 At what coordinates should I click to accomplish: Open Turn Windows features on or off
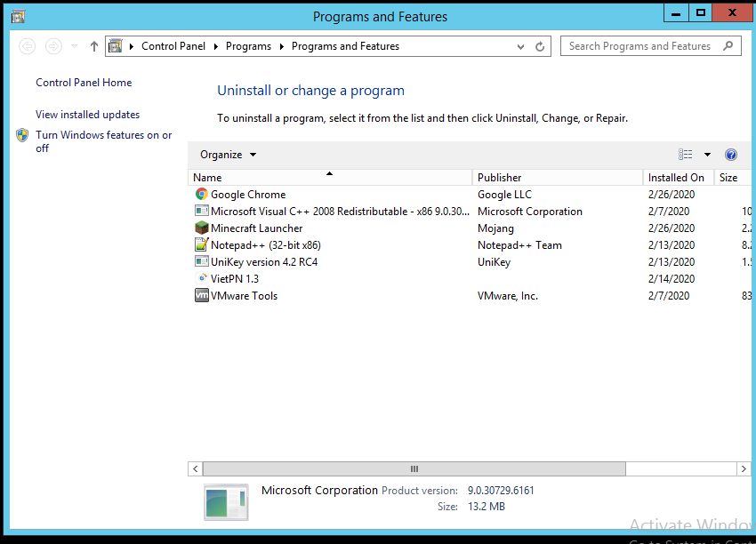(x=104, y=141)
